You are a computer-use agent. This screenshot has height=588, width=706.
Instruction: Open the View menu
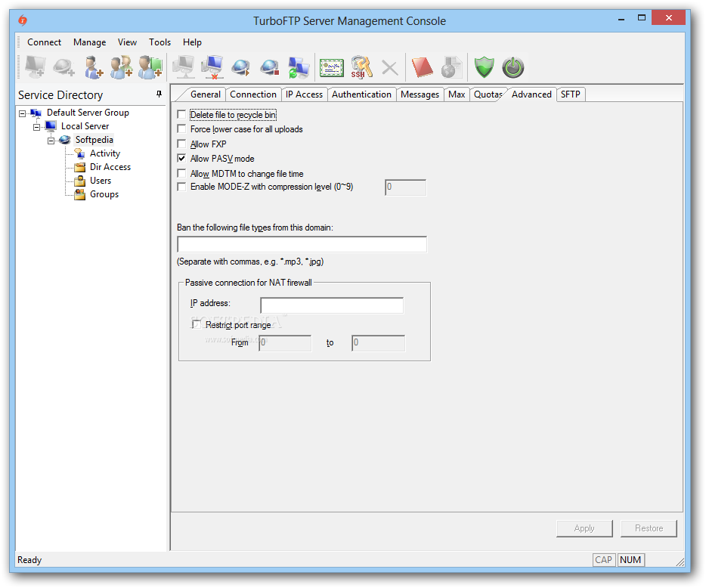point(128,42)
